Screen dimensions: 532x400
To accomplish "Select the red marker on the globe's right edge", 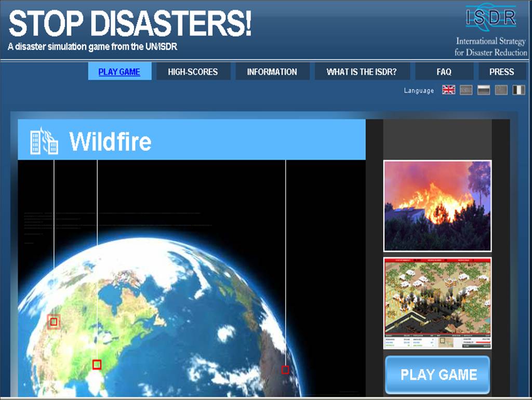I will point(285,370).
